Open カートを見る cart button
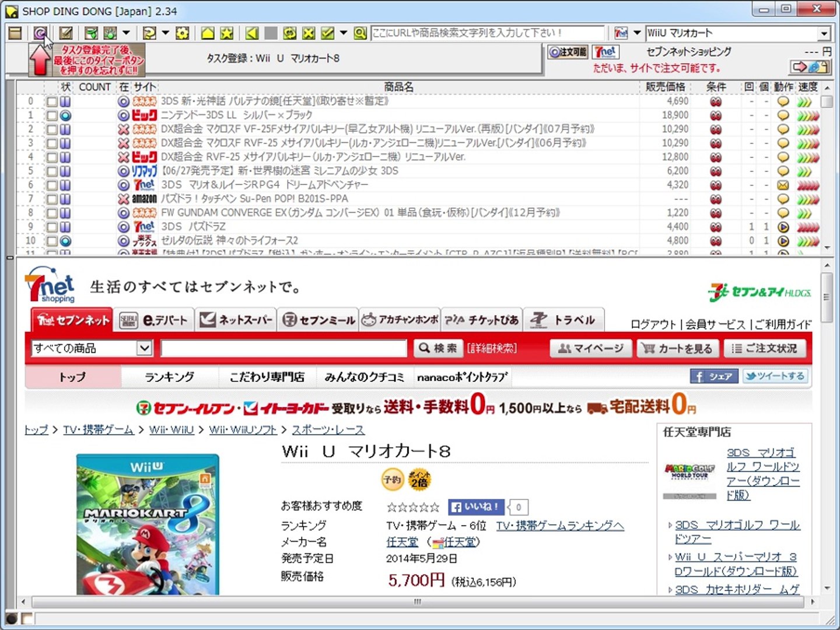This screenshot has width=840, height=630. pyautogui.click(x=677, y=348)
